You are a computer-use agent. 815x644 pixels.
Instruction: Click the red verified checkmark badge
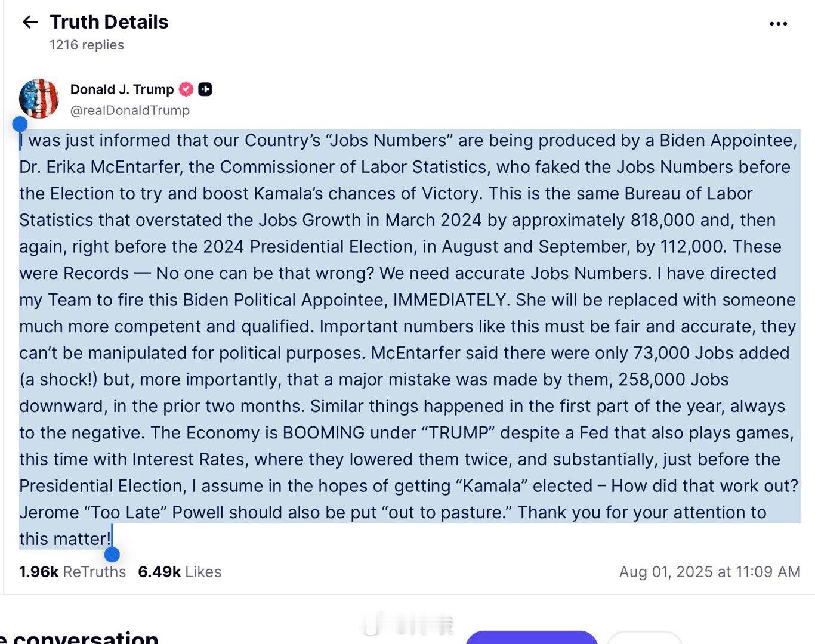[x=186, y=89]
